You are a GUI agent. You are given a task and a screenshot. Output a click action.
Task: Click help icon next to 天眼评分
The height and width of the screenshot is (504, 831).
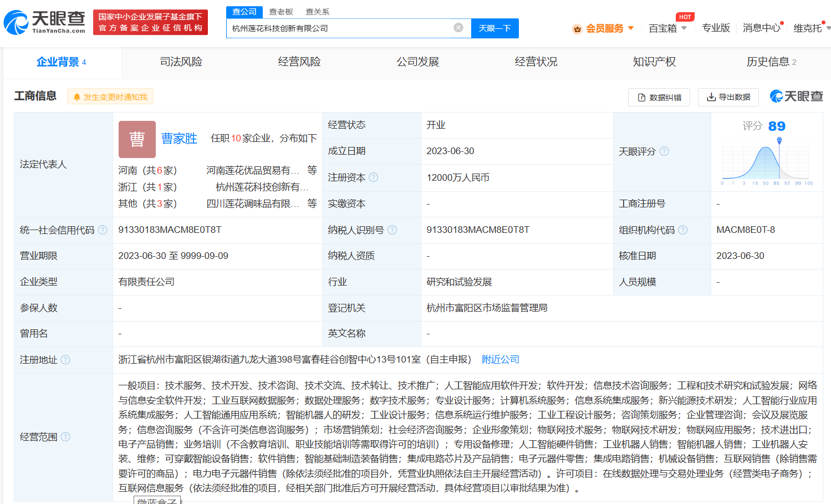[x=664, y=151]
